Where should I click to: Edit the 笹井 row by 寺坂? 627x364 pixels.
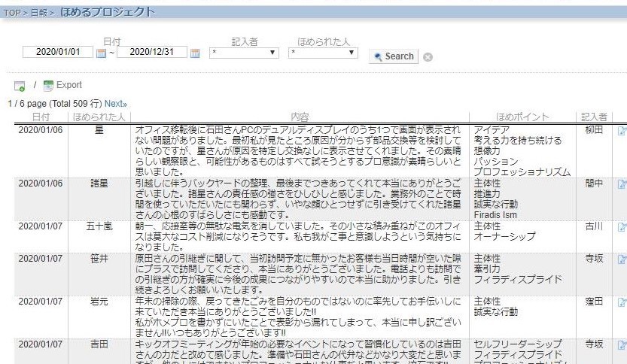(x=622, y=259)
